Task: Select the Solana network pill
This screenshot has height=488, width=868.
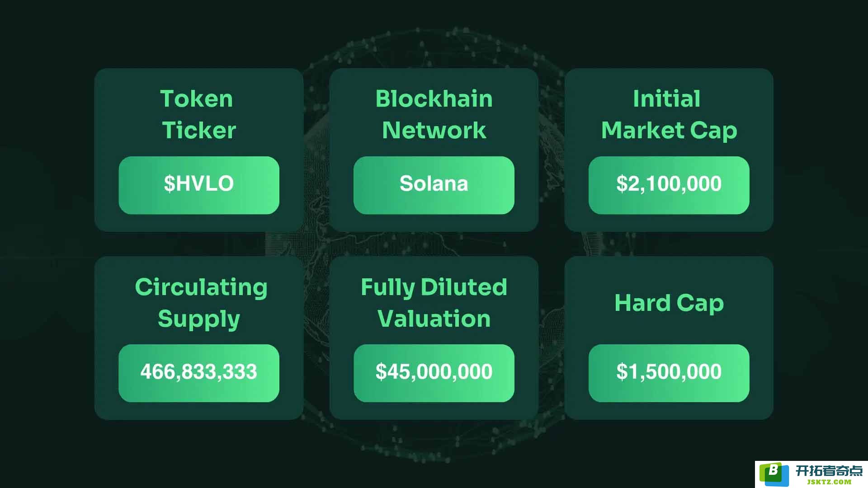Action: click(x=434, y=185)
